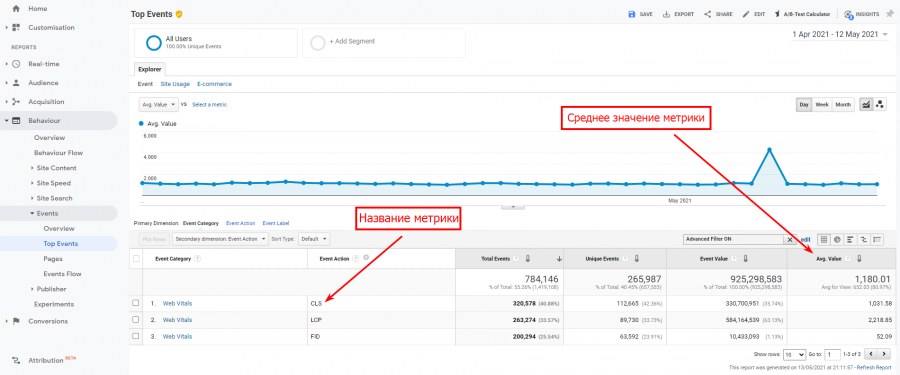The image size is (900, 375).
Task: Select the Event Action primary dimension
Action: tap(240, 223)
